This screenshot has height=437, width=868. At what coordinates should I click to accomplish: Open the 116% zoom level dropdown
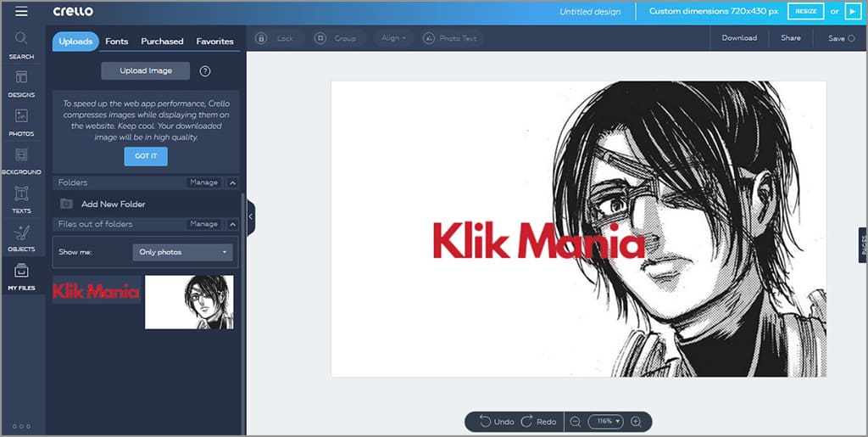click(x=605, y=422)
